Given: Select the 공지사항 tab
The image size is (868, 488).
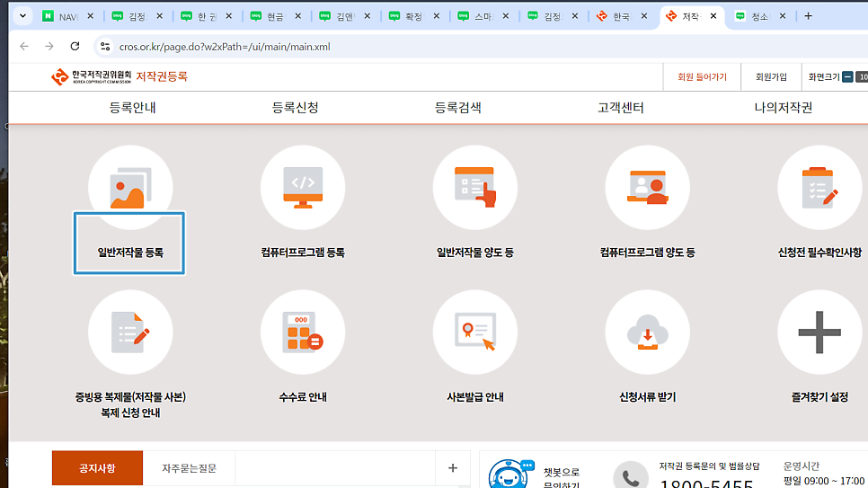Looking at the screenshot, I should coord(97,468).
